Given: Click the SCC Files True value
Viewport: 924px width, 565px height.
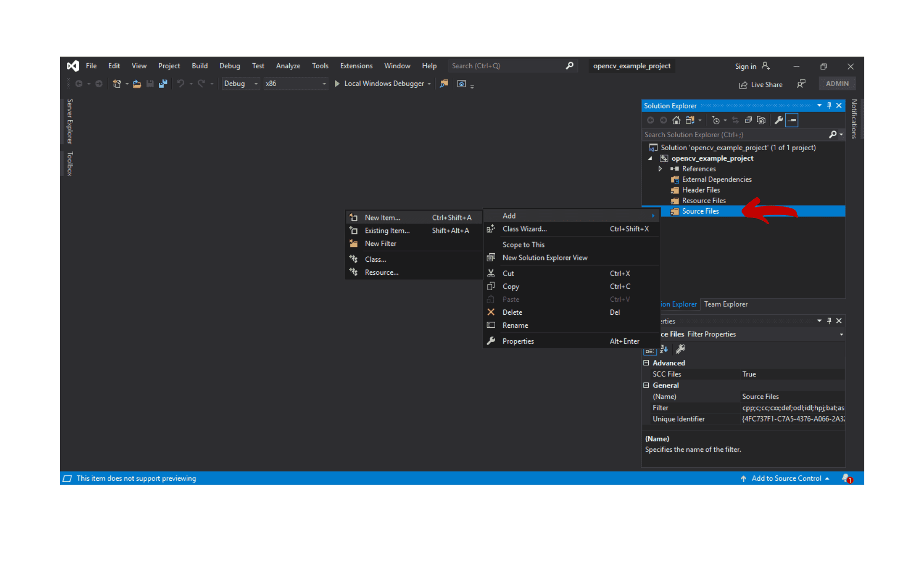Looking at the screenshot, I should coord(792,374).
